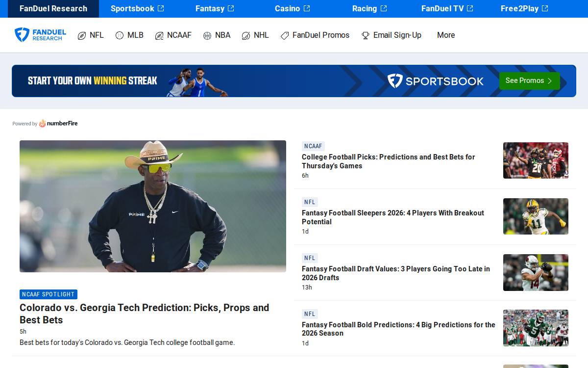This screenshot has height=368, width=588.
Task: Click the Racing external link icon
Action: click(x=384, y=8)
